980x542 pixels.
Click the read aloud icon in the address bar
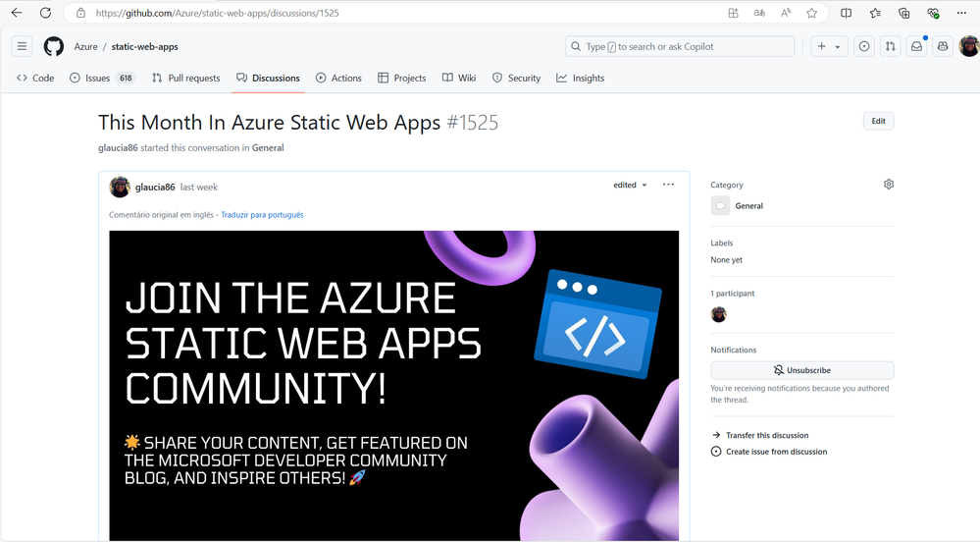pyautogui.click(x=786, y=13)
